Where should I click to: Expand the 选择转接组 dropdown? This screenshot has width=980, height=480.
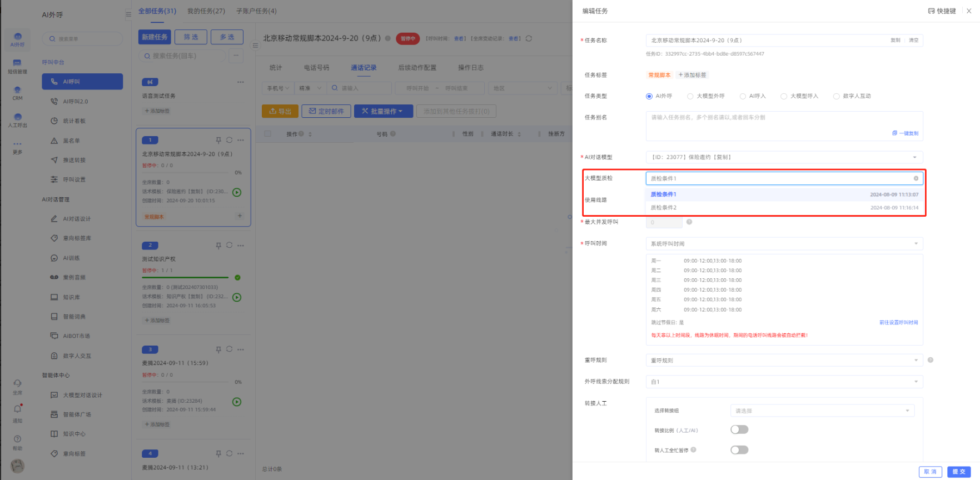[822, 411]
